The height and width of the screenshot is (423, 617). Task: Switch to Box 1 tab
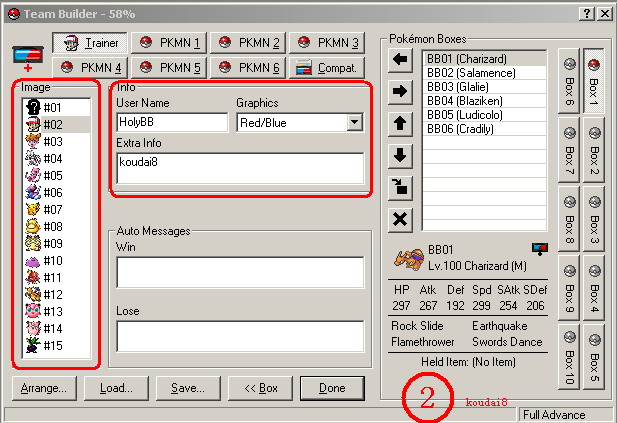[594, 81]
